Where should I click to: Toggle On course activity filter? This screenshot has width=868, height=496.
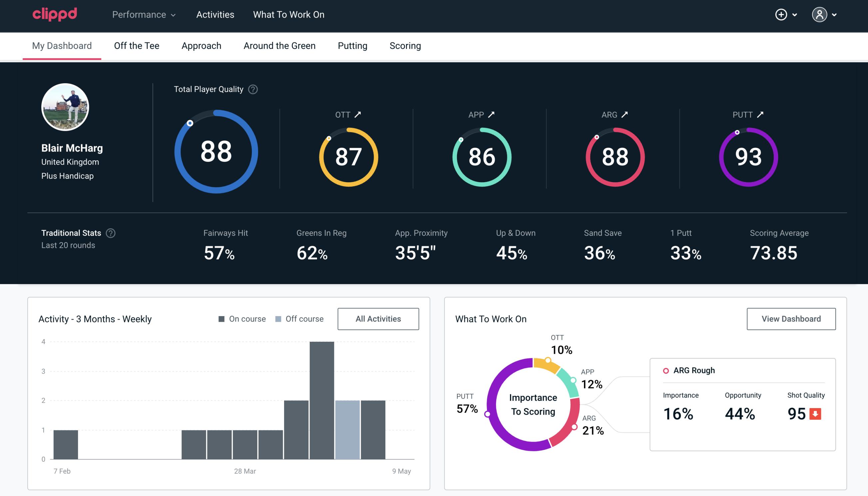[x=241, y=318]
